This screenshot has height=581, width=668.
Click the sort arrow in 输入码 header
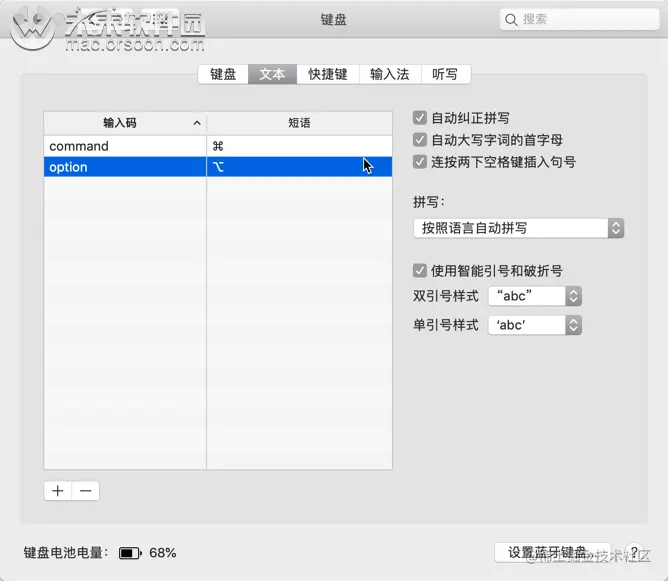197,123
